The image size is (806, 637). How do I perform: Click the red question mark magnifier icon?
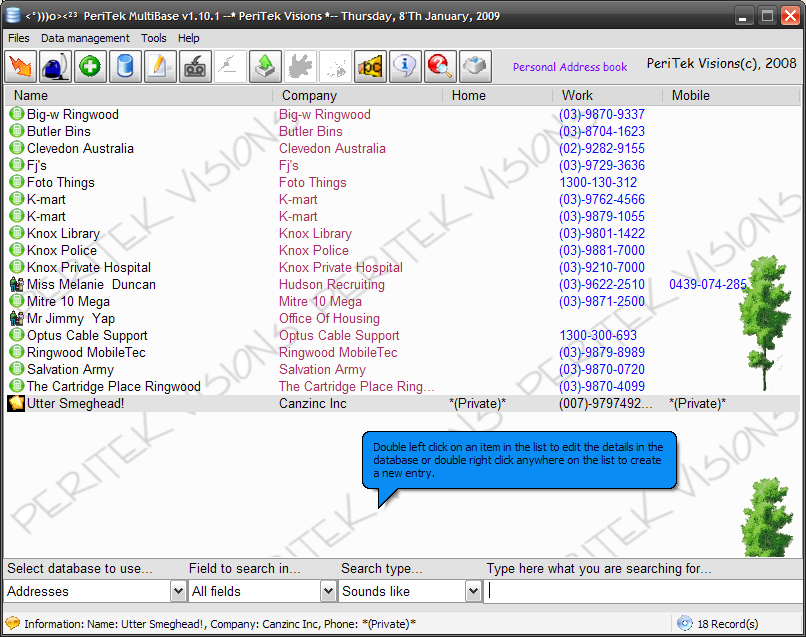[x=440, y=66]
